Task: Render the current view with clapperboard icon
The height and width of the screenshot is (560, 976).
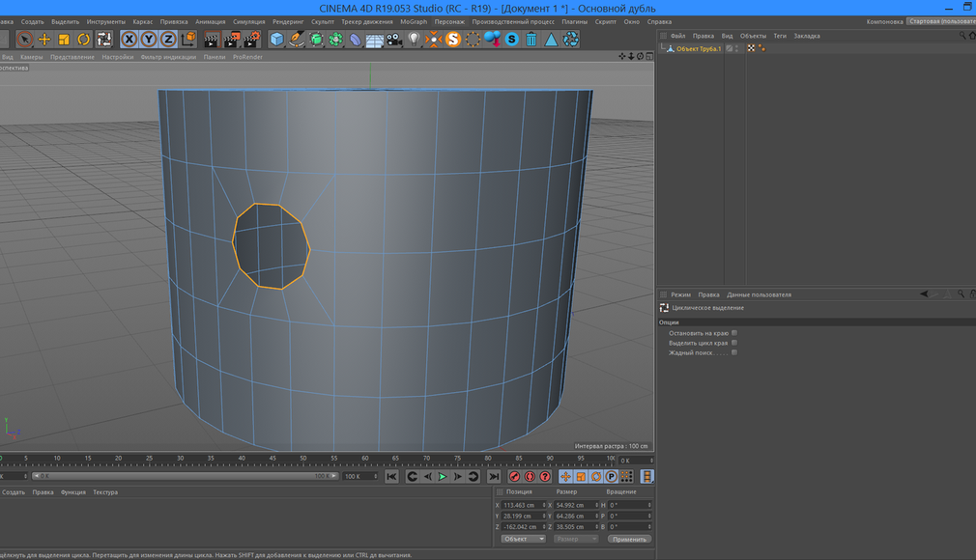Action: (212, 40)
